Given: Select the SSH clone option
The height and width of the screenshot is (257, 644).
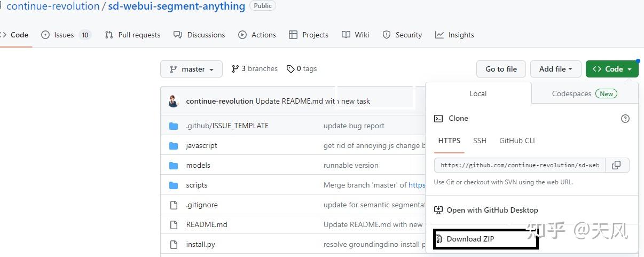Looking at the screenshot, I should click(x=480, y=141).
